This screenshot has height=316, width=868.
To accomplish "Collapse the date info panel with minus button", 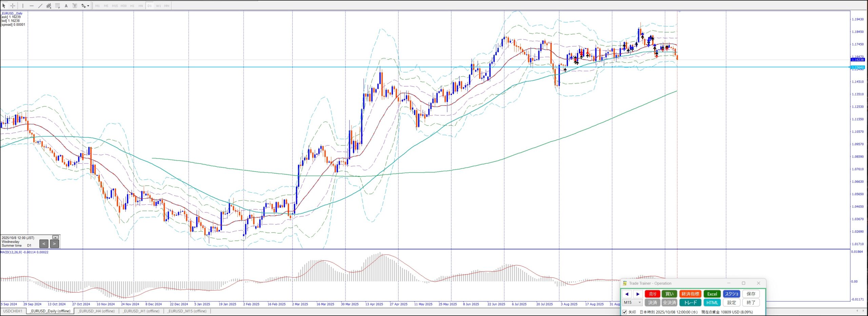I will point(56,237).
